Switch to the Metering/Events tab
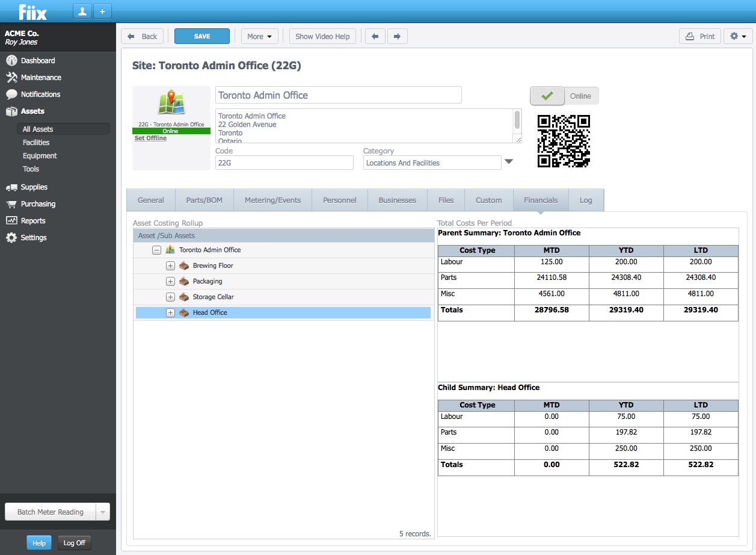This screenshot has height=555, width=756. [x=272, y=200]
